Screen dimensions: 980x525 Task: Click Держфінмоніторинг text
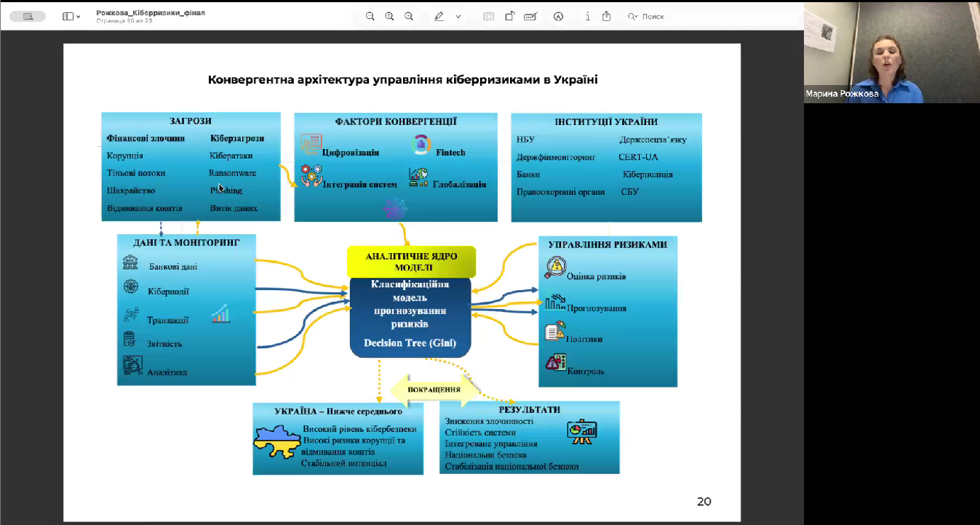click(556, 157)
